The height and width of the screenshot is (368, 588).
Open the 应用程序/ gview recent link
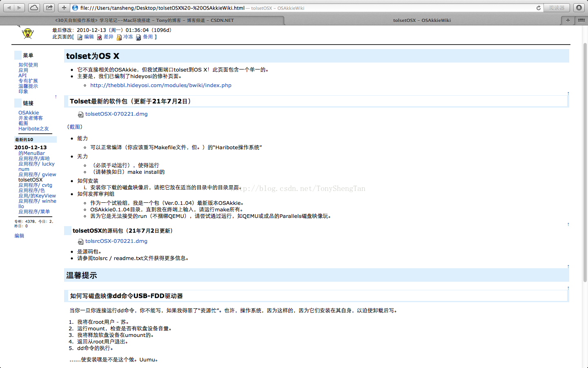point(37,175)
